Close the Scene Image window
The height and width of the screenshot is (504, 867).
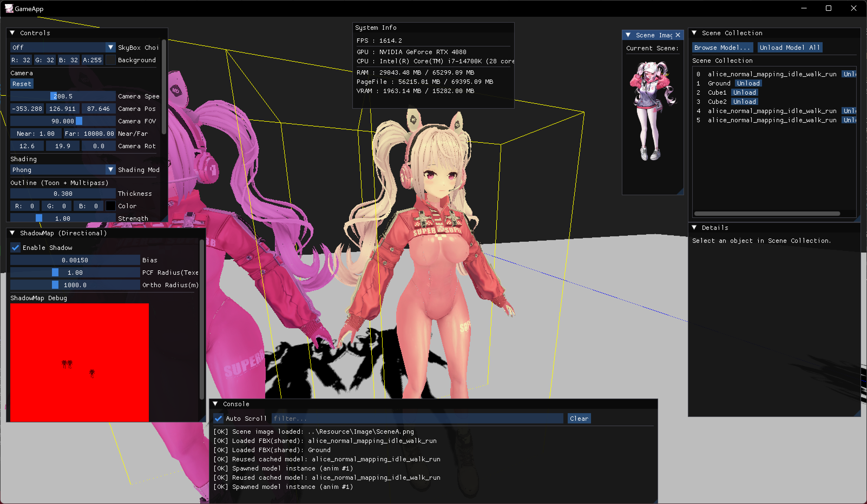(x=678, y=35)
